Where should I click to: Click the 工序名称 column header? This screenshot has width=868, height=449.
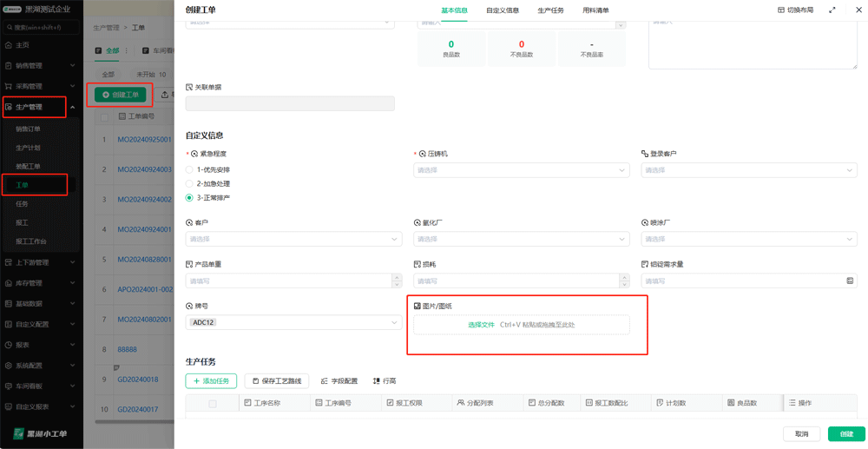tap(262, 403)
